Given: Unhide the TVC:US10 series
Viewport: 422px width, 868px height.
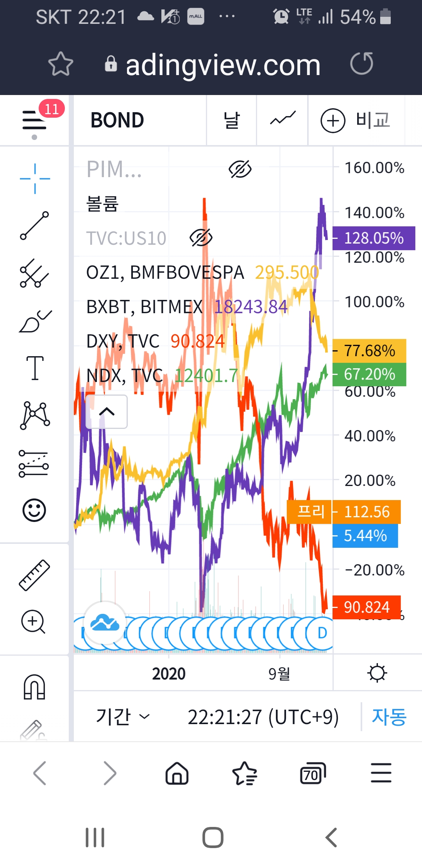Looking at the screenshot, I should coord(201,238).
